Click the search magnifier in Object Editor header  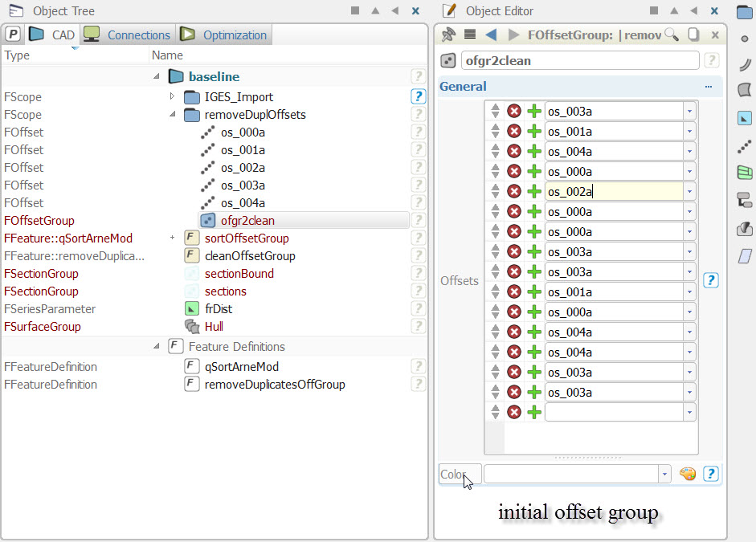coord(671,35)
